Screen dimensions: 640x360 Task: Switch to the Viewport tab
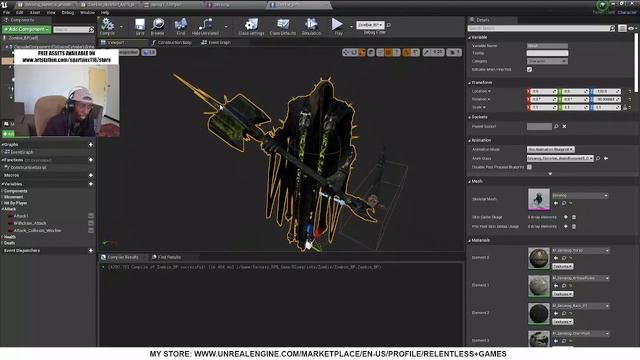(x=116, y=42)
